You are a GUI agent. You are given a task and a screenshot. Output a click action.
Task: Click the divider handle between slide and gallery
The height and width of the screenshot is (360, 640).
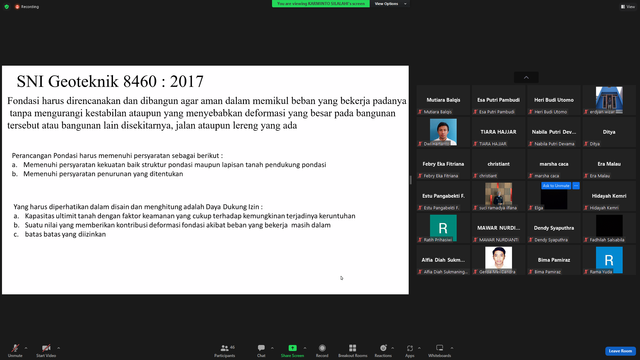click(411, 180)
